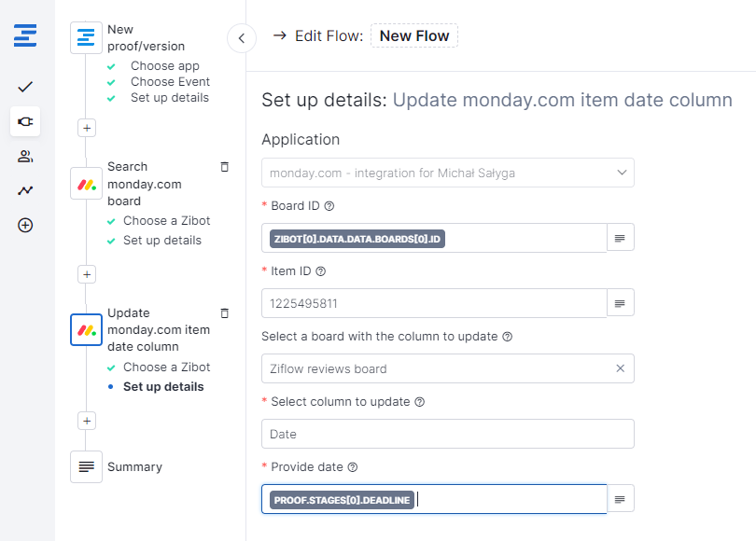This screenshot has height=541, width=756.
Task: Click the plus circle icon in sidebar
Action: [x=25, y=225]
